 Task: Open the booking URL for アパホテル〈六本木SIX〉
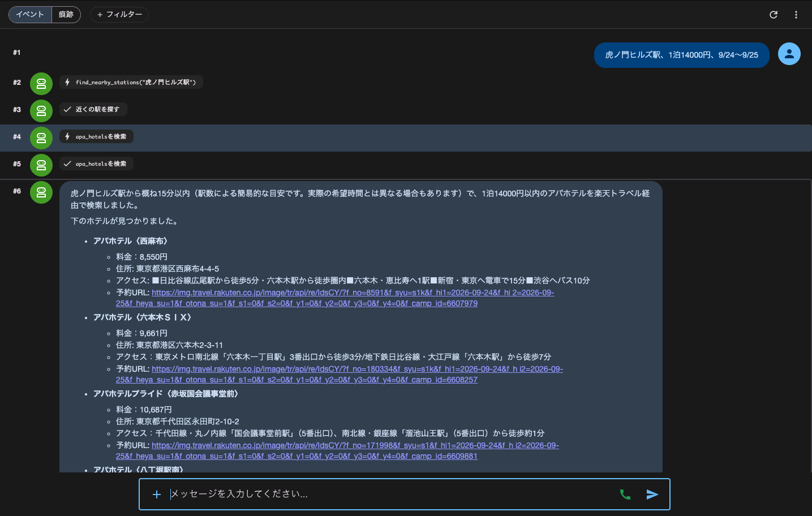click(340, 375)
